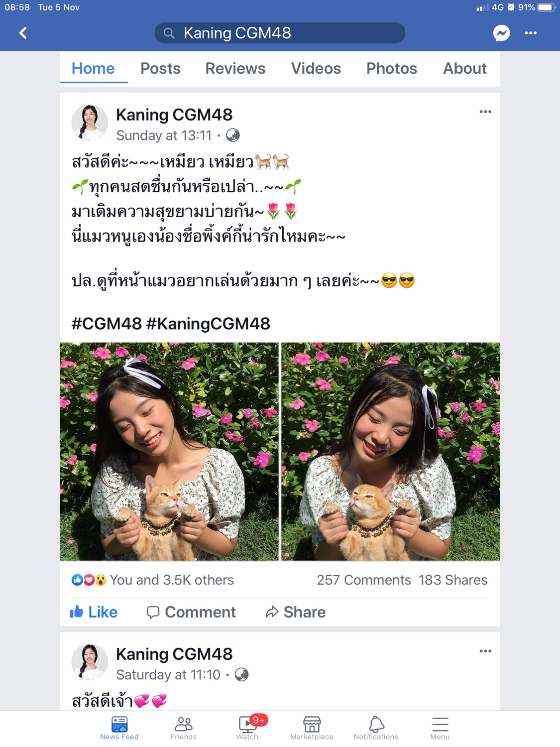Go back using the left arrow

click(x=23, y=33)
